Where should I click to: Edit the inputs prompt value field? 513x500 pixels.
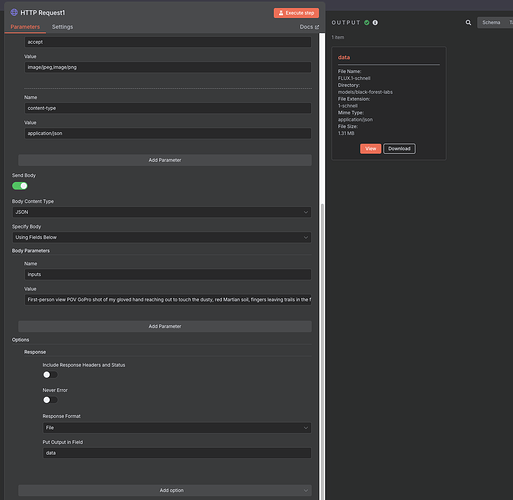point(168,300)
